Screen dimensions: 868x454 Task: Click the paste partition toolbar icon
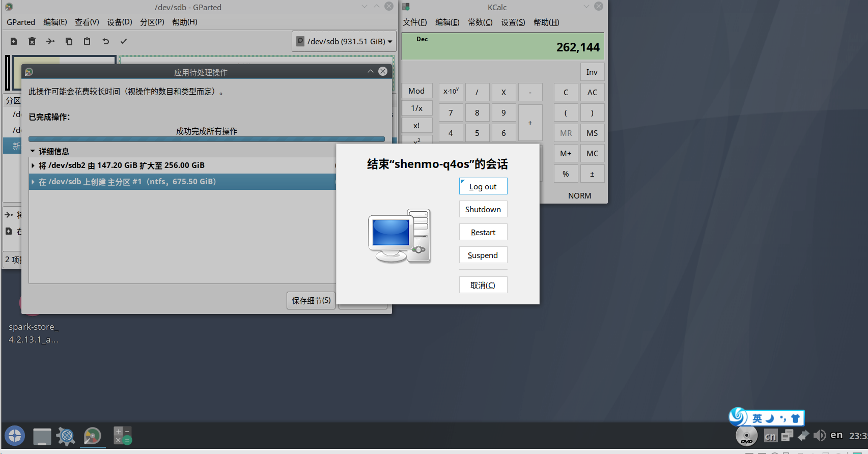click(87, 41)
